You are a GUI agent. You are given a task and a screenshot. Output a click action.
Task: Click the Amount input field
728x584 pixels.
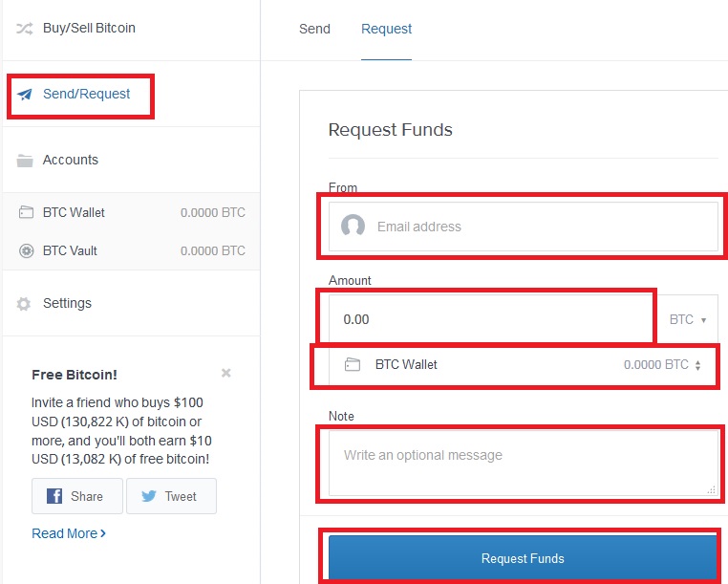(491, 318)
